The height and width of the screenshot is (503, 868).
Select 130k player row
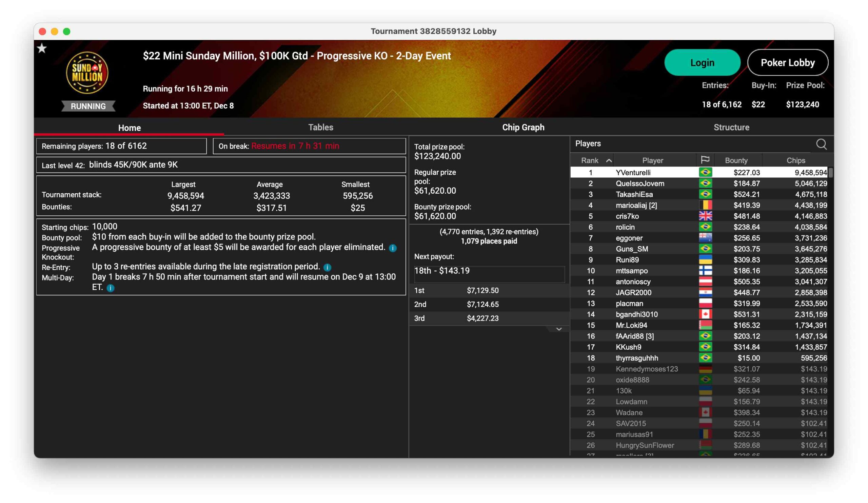pyautogui.click(x=698, y=390)
